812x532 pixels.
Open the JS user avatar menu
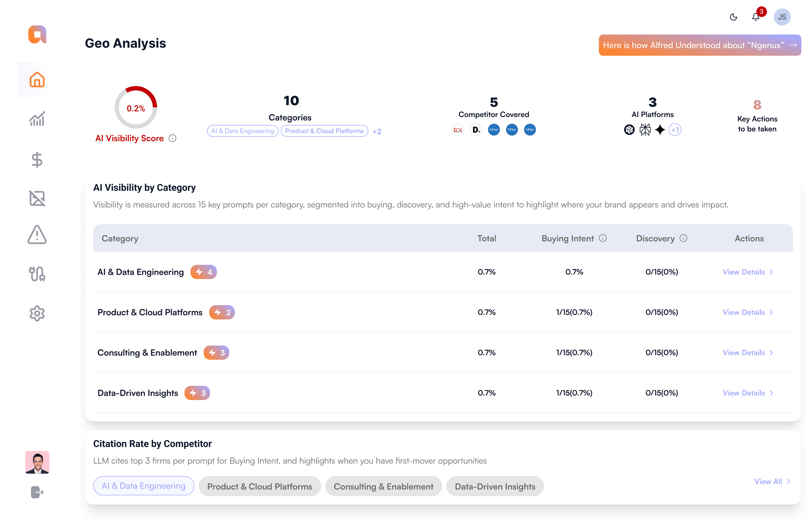[x=782, y=17]
